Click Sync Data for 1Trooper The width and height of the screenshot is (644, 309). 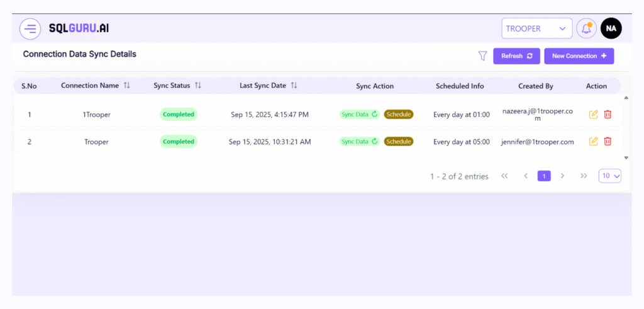pos(360,114)
